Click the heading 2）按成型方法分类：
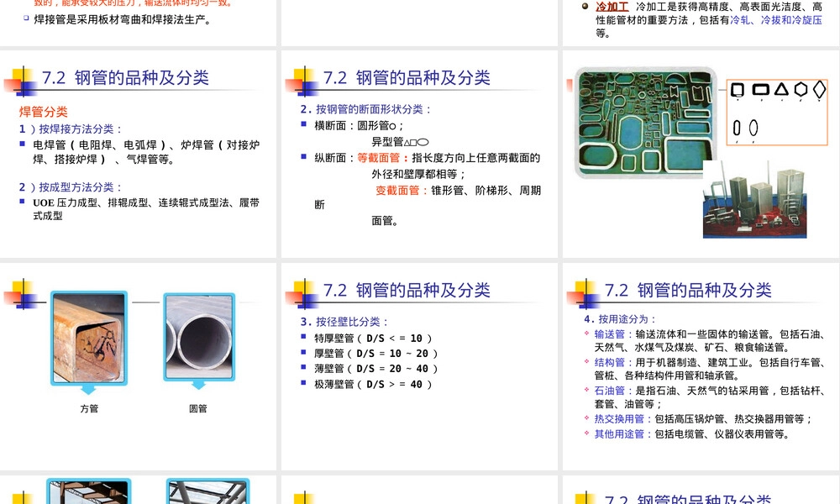 [x=71, y=187]
